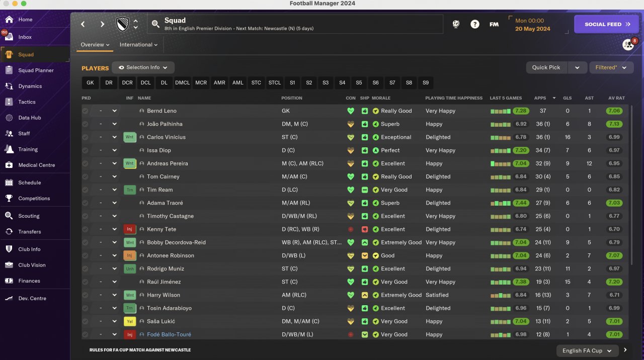This screenshot has width=644, height=360.
Task: Open the Tactics sidebar icon
Action: pyautogui.click(x=9, y=102)
